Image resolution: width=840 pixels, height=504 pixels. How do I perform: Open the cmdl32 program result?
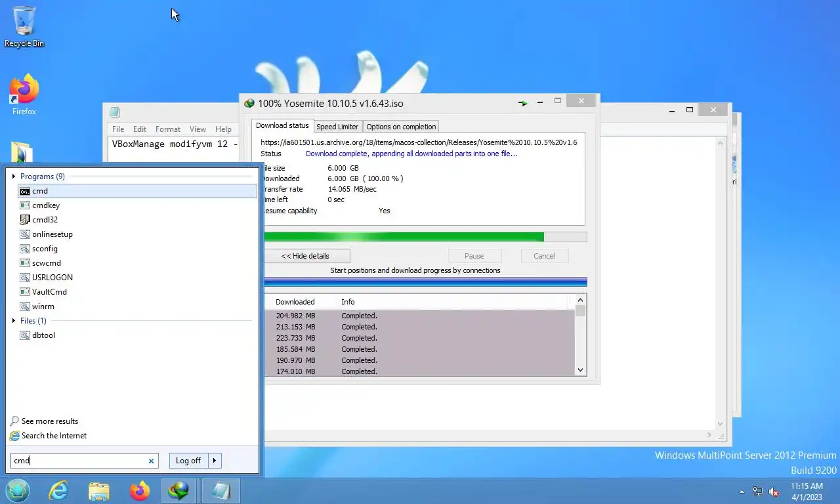point(138,220)
